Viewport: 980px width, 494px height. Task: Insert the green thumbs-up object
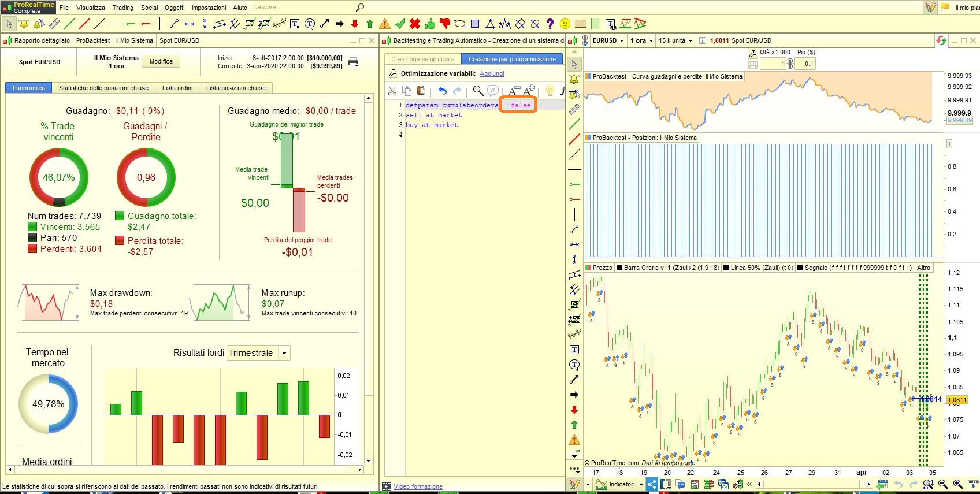pos(430,24)
